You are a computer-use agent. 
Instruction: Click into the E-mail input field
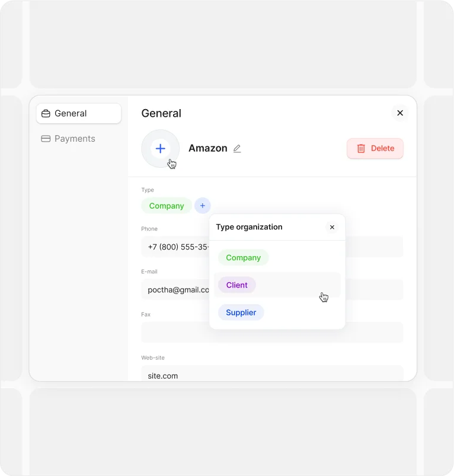coord(174,290)
